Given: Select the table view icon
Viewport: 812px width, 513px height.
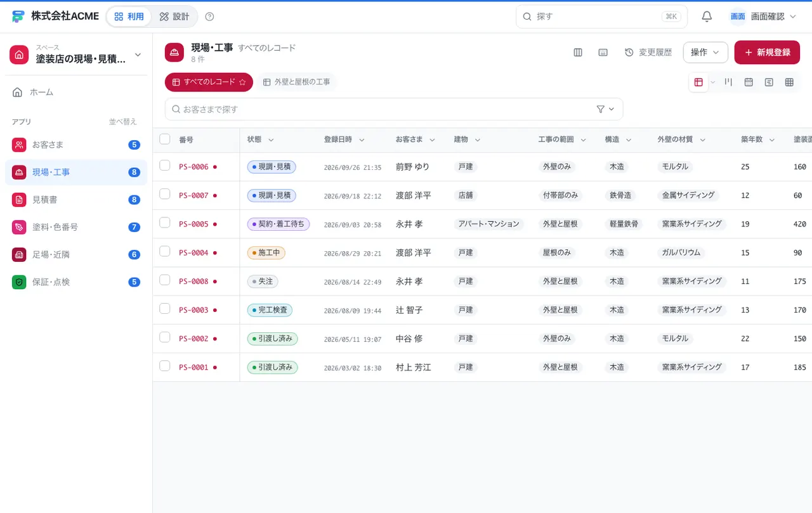Looking at the screenshot, I should tap(698, 82).
